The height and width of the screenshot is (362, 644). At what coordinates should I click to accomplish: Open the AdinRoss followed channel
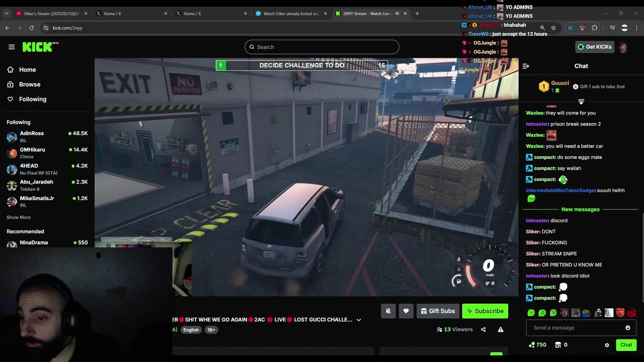click(47, 136)
